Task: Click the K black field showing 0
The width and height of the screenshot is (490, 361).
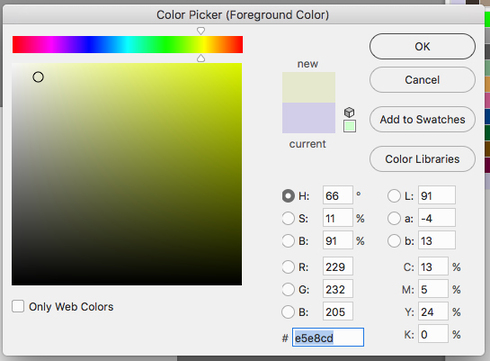Action: point(433,334)
